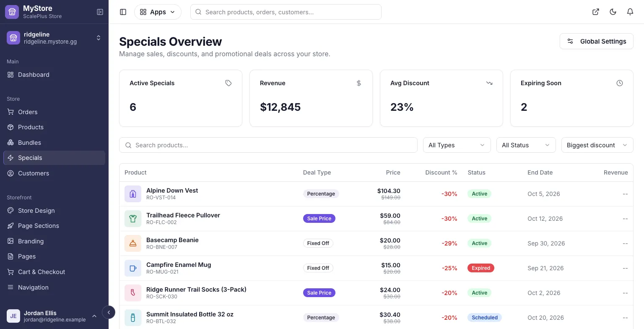Open Store Design in the sidebar
Screen dimensions: 644x329
click(x=54, y=211)
